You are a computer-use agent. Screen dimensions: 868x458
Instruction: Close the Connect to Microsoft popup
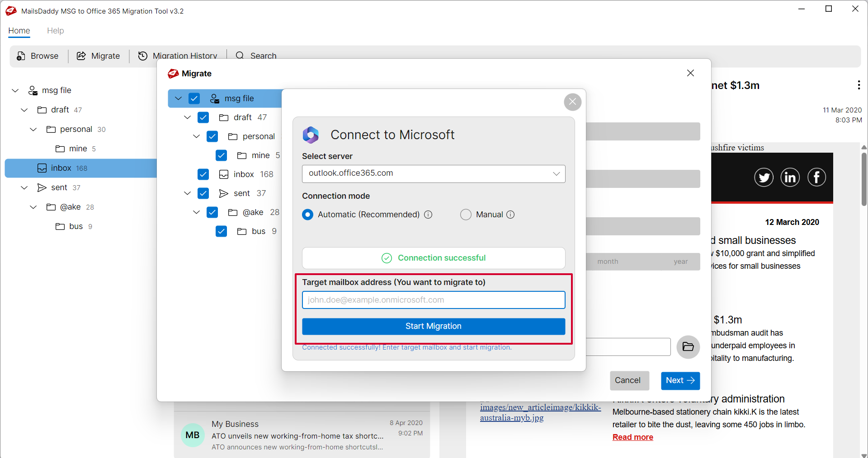pyautogui.click(x=572, y=102)
